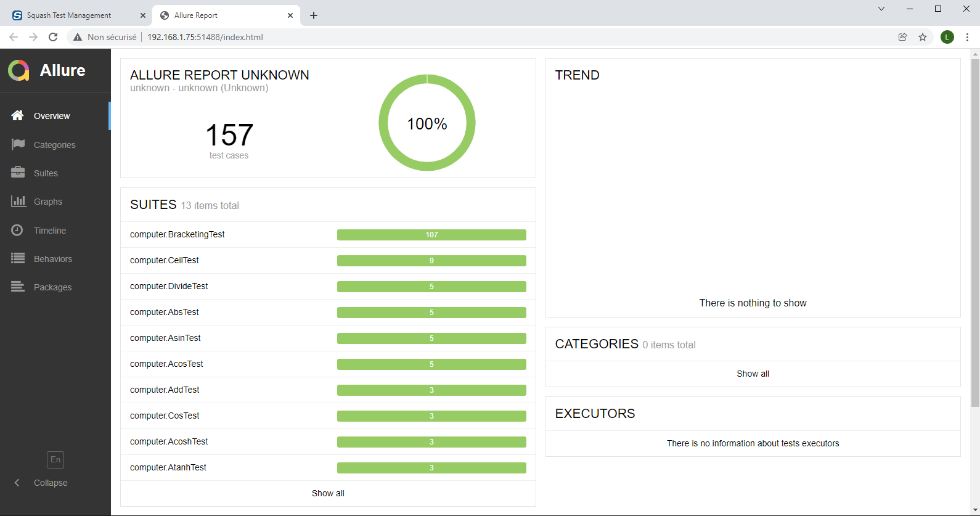The image size is (980, 516).
Task: Click the Categories flag icon
Action: [x=18, y=144]
